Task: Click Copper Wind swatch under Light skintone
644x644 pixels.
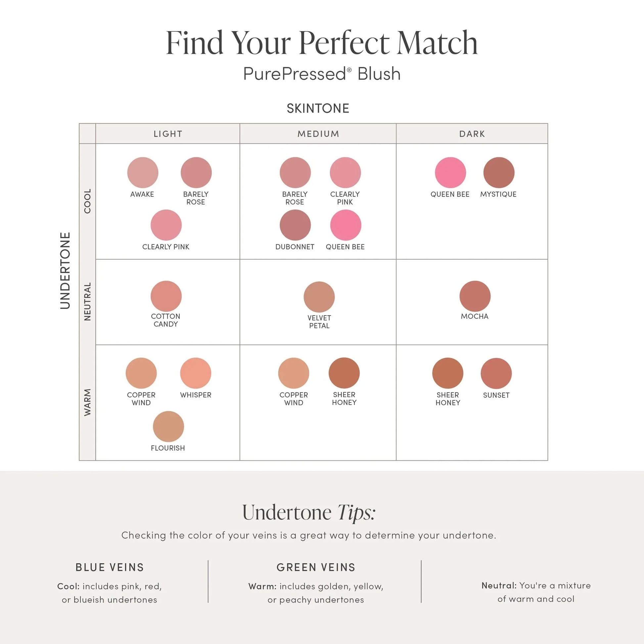Action: point(141,373)
